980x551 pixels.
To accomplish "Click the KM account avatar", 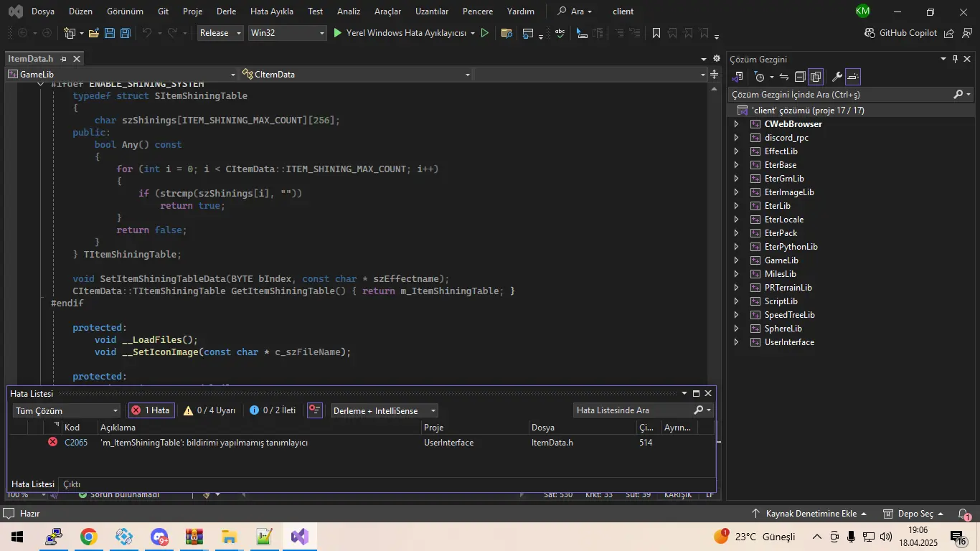I will click(x=863, y=11).
